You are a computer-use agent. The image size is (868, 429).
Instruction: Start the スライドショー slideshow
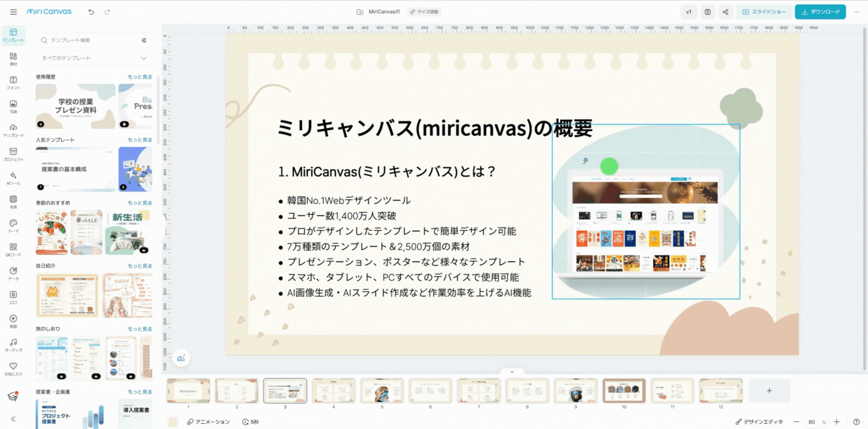(764, 12)
